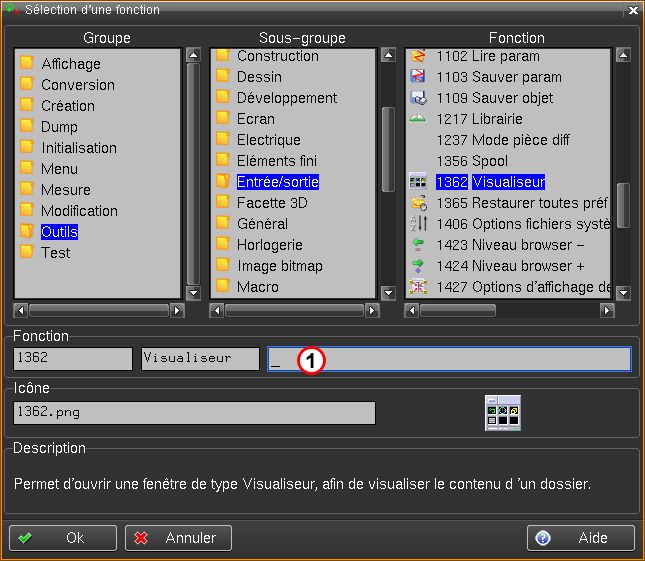Pick the Macro sub-group folder
645x561 pixels.
[258, 287]
